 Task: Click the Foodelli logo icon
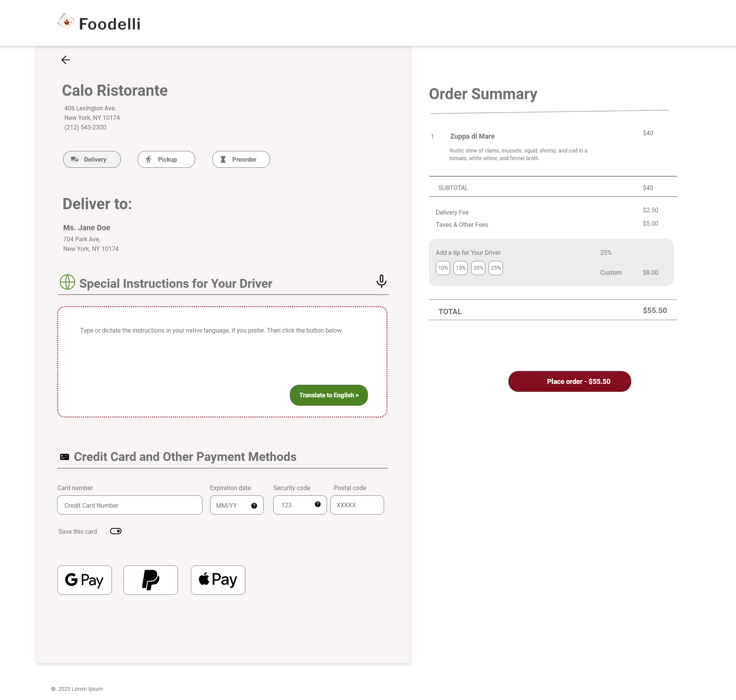[x=66, y=22]
